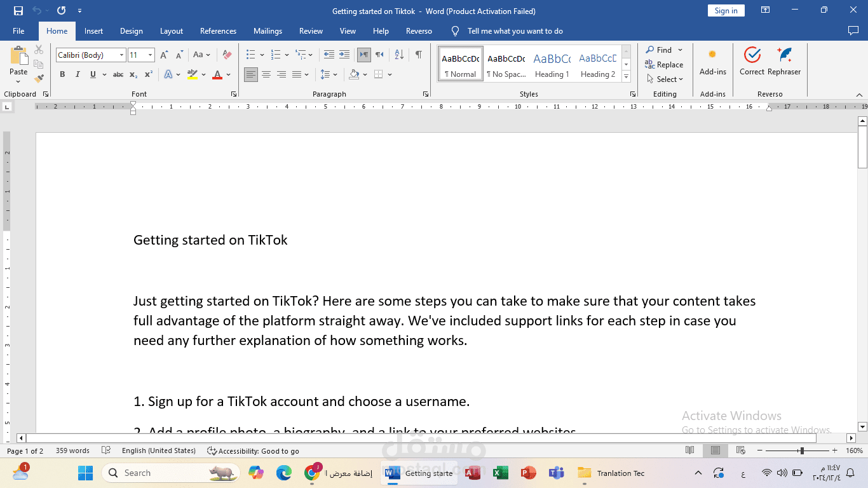The width and height of the screenshot is (868, 488).
Task: Apply subscript formatting
Action: [x=133, y=74]
